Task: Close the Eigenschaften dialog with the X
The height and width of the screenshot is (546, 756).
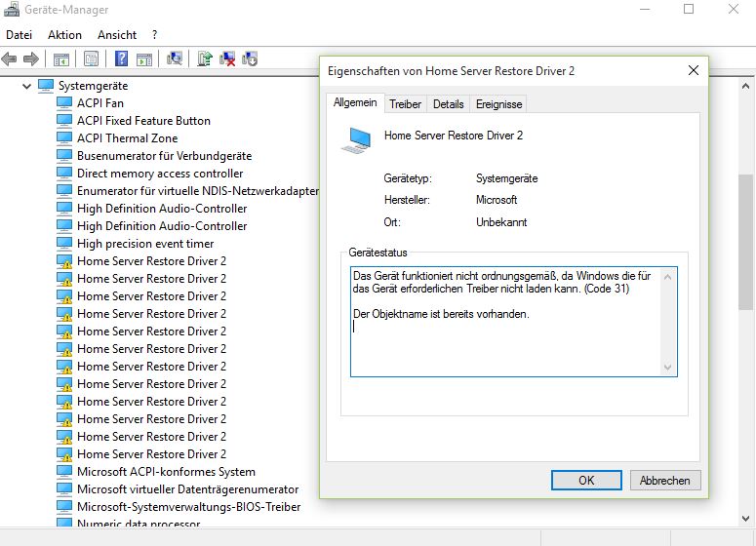Action: pos(694,70)
